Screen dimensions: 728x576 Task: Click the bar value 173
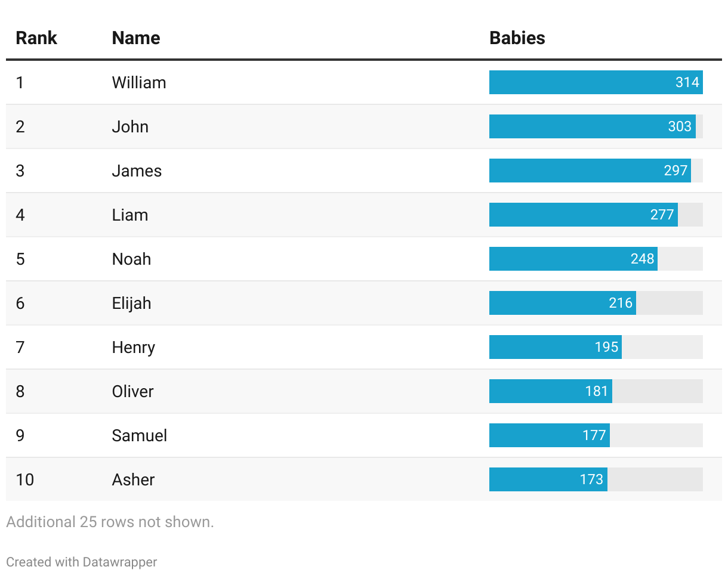pyautogui.click(x=591, y=479)
